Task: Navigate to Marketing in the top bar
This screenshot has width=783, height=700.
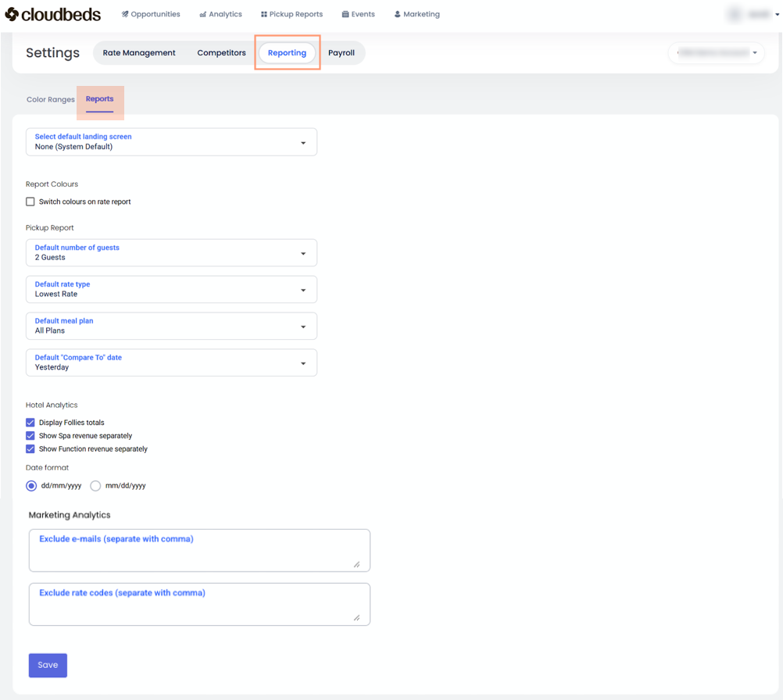Action: pyautogui.click(x=417, y=14)
